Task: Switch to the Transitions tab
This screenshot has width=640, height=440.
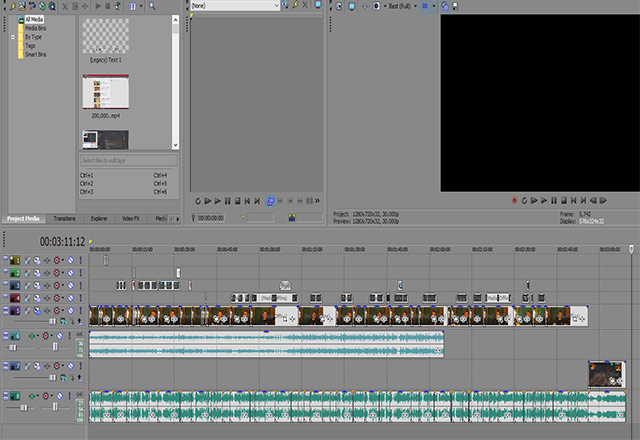Action: (x=64, y=219)
